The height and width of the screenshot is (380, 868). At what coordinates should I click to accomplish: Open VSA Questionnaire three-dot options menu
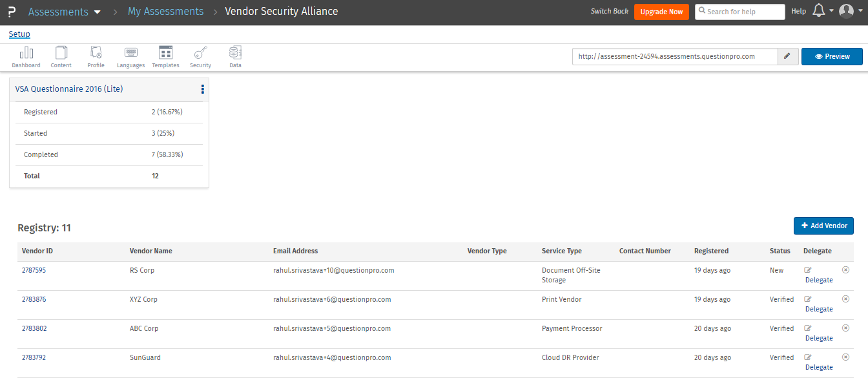[202, 89]
